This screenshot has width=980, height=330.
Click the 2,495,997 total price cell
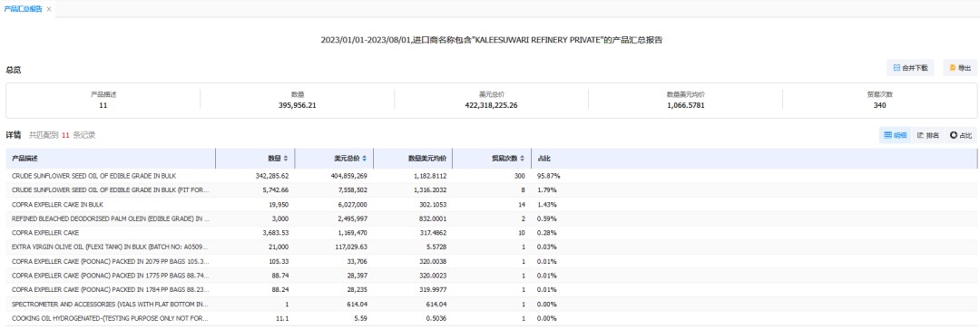point(352,218)
